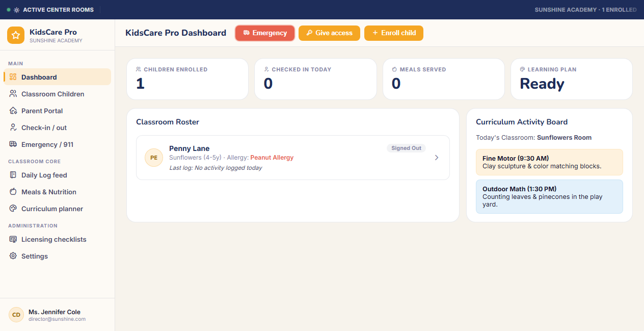Screen dimensions: 644x331
Task: Open Emergency / 911 sidebar item
Action: click(x=57, y=144)
